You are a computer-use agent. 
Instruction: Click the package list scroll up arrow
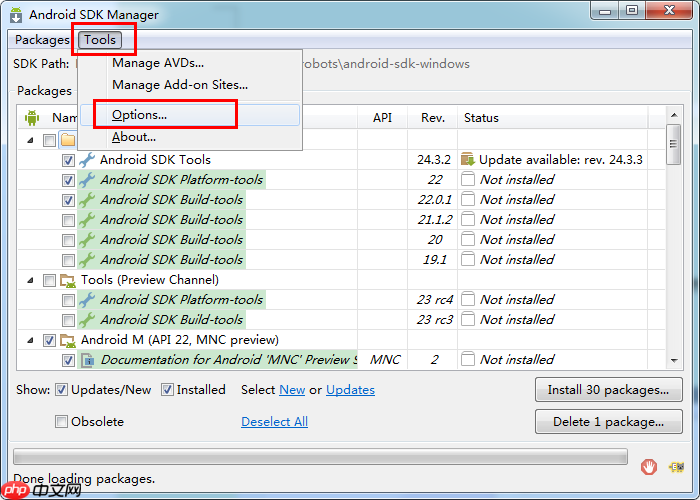tap(674, 115)
